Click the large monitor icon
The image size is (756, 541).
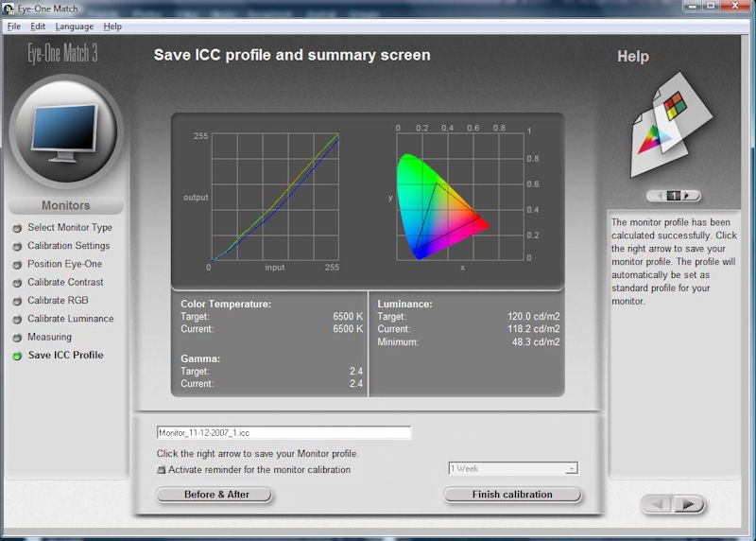pyautogui.click(x=66, y=131)
